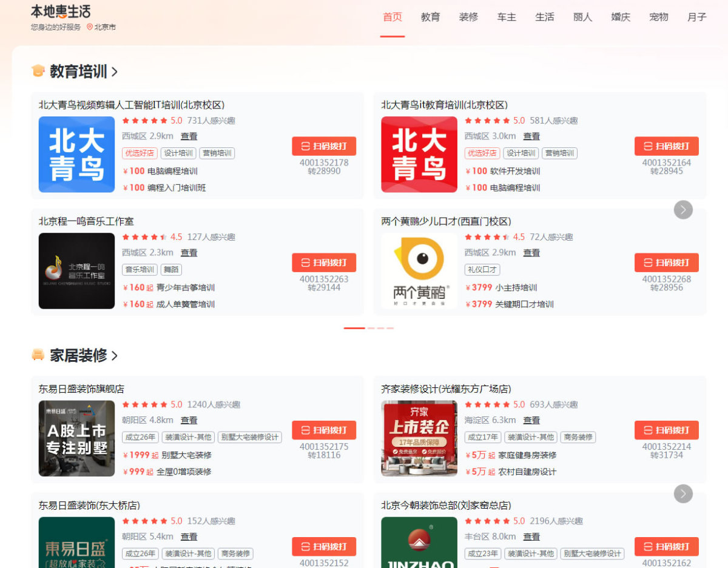The width and height of the screenshot is (728, 568).
Task: Select the 月子 tab
Action: click(697, 17)
